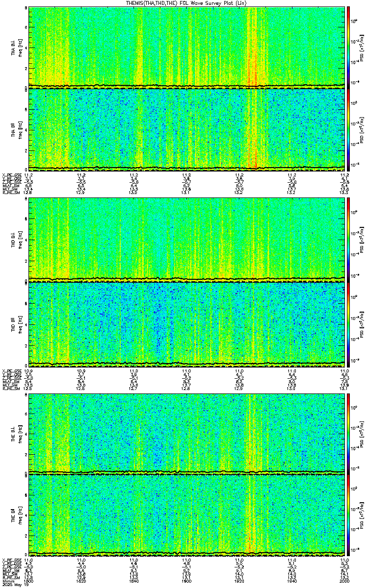Click the color bar beside THA B-parallel panel
368x588 pixels.
click(348, 129)
